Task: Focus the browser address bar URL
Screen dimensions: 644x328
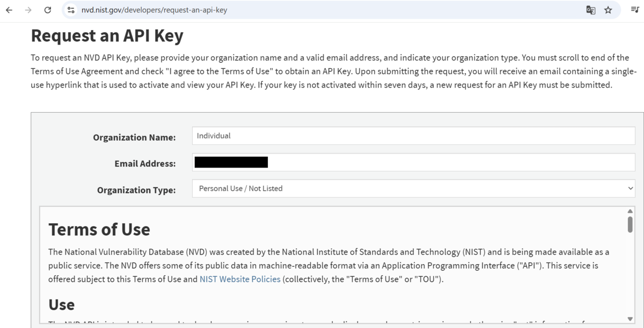Action: click(x=154, y=10)
